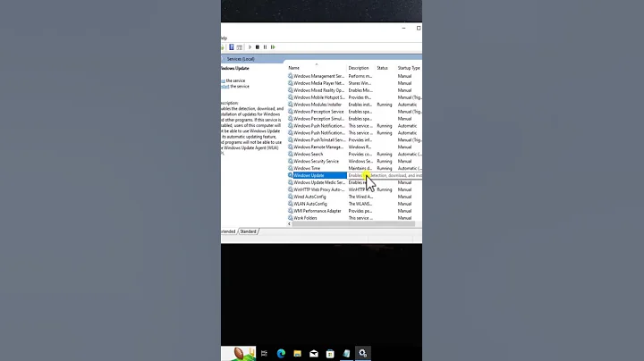Minimize the Services window
The width and height of the screenshot is (644, 361).
403,29
